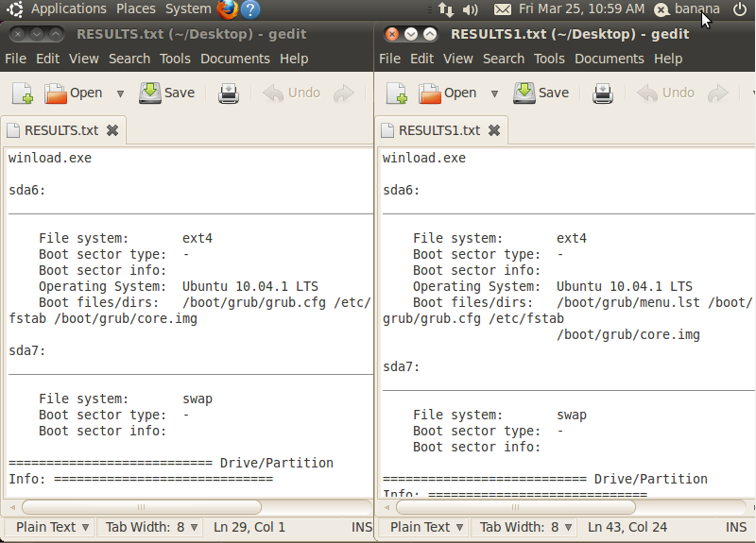The width and height of the screenshot is (756, 543).
Task: Click 'sda6:' text in RESULTS.txt window
Action: click(x=27, y=191)
